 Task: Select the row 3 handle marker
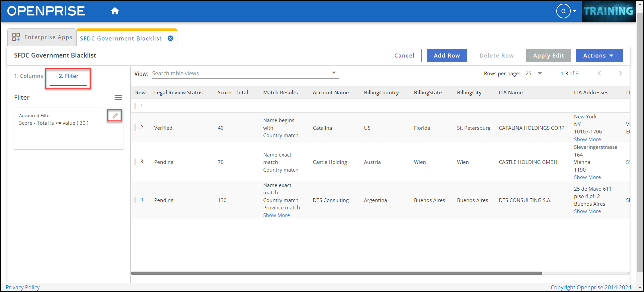pyautogui.click(x=136, y=162)
